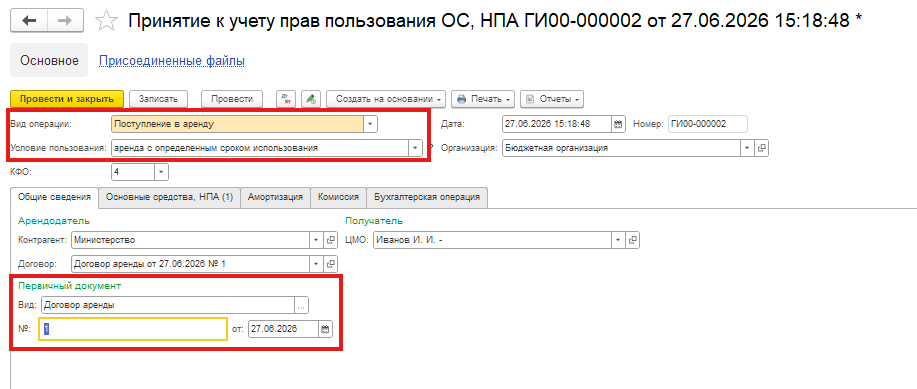This screenshot has height=389, width=917.
Task: Switch to Основные средства, НПА (1) tab
Action: (169, 197)
